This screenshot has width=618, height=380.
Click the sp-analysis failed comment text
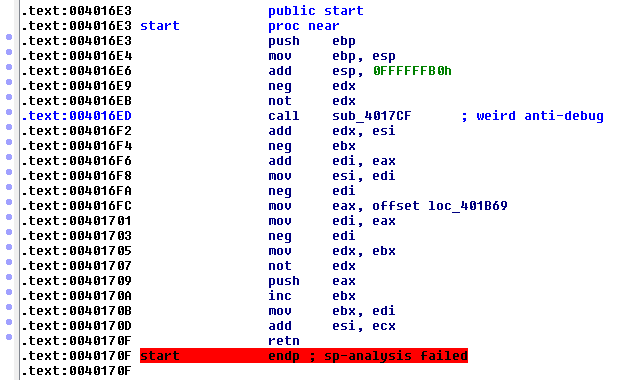pyautogui.click(x=396, y=356)
